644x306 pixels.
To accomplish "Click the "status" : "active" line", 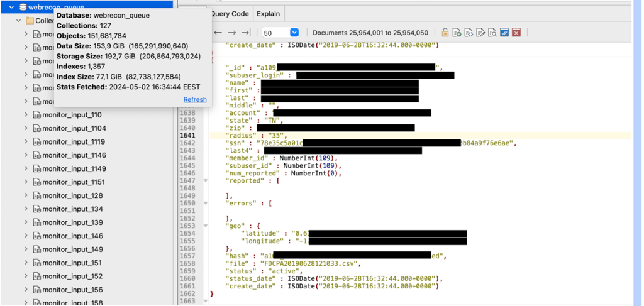I will (x=264, y=271).
